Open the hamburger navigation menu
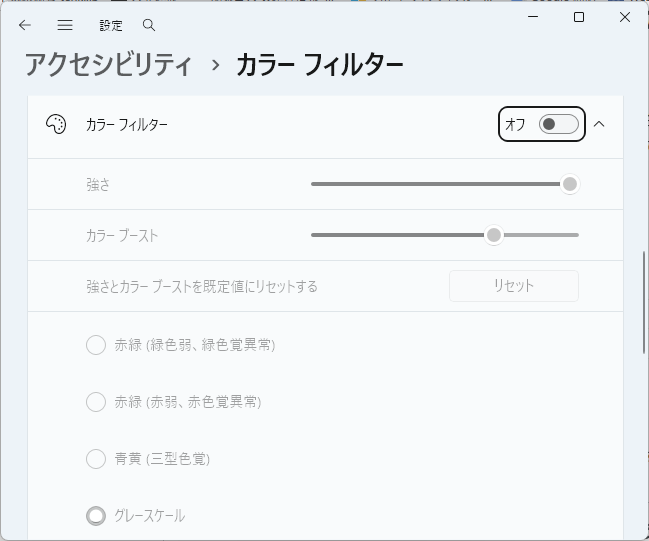This screenshot has width=649, height=541. (65, 25)
